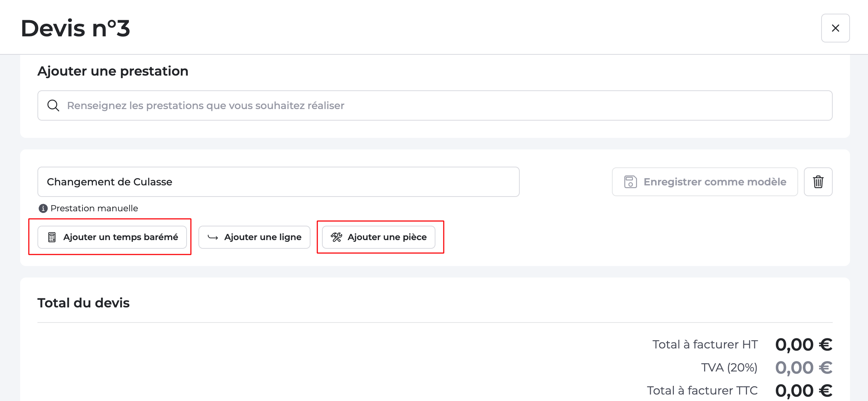Click the Prestation manuelle label

coord(94,208)
